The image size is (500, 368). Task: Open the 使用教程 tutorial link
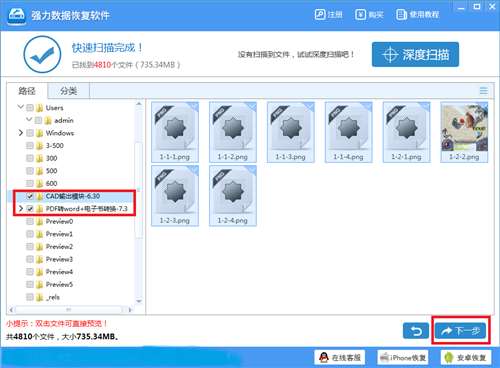(x=417, y=15)
